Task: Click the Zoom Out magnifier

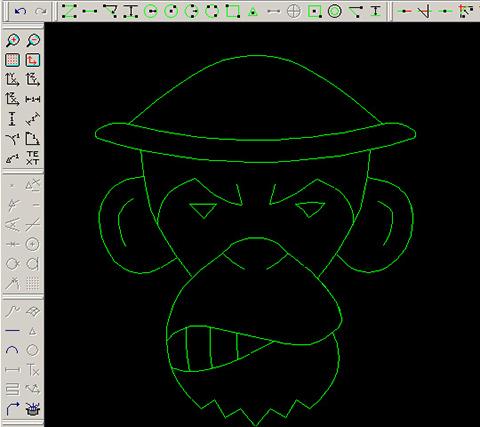Action: (33, 41)
